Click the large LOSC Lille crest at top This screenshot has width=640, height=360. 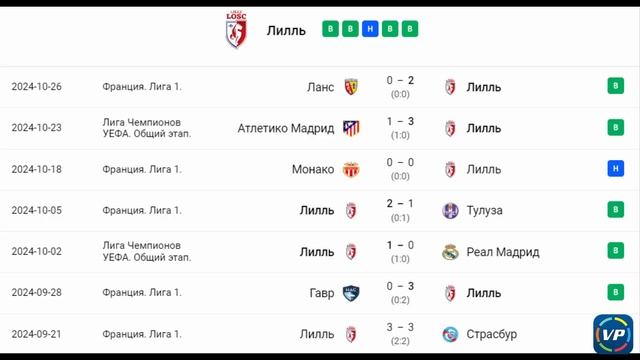[x=236, y=30]
